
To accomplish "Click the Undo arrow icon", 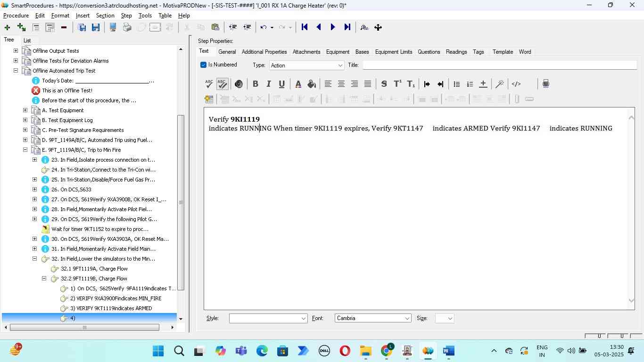I will point(264,27).
